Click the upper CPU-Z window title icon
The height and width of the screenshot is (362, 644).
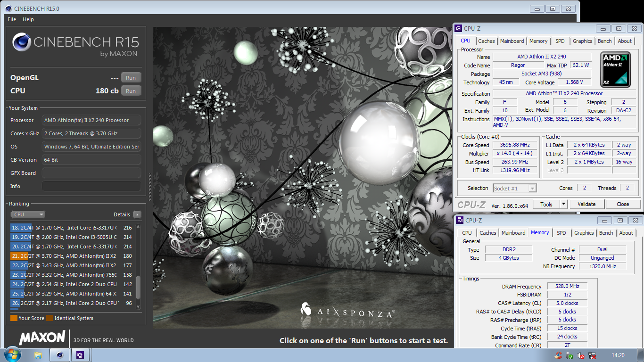point(459,29)
